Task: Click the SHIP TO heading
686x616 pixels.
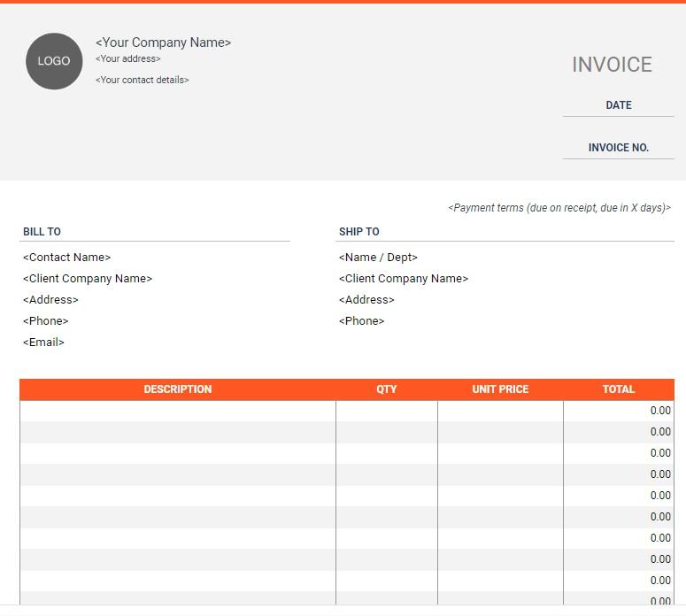Action: [359, 231]
